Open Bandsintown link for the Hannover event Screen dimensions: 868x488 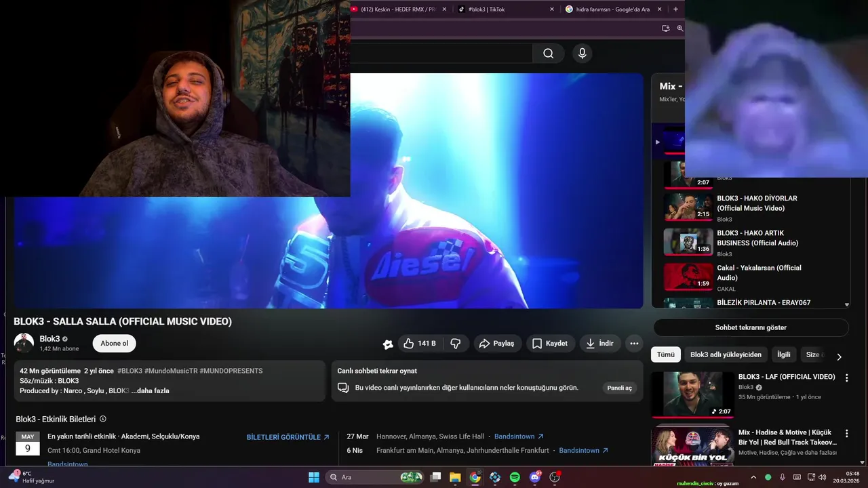click(x=519, y=436)
